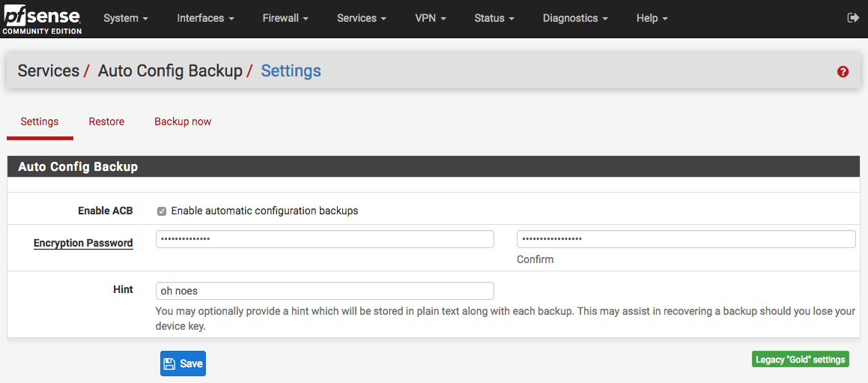Image resolution: width=868 pixels, height=383 pixels.
Task: Expand the System dropdown menu
Action: (125, 18)
